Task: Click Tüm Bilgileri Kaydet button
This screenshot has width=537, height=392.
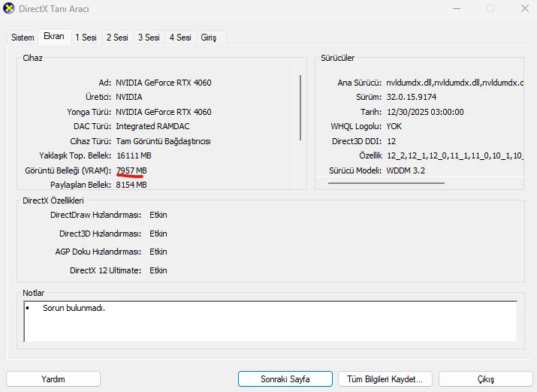Action: click(385, 379)
